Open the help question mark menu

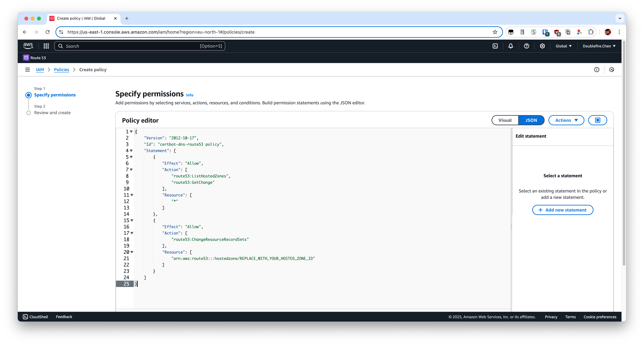coord(526,46)
